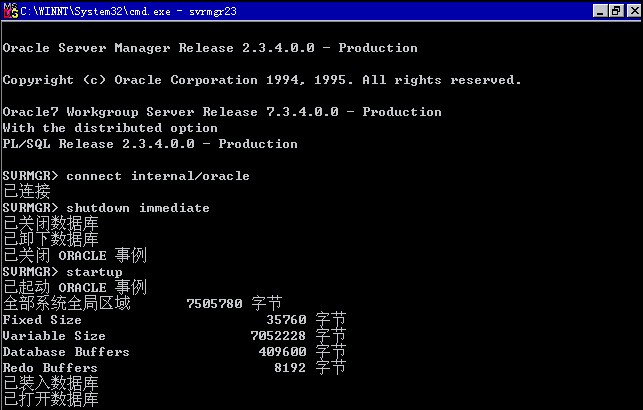
Task: Close the cmd.exe svrmgr23 window
Action: coord(634,11)
